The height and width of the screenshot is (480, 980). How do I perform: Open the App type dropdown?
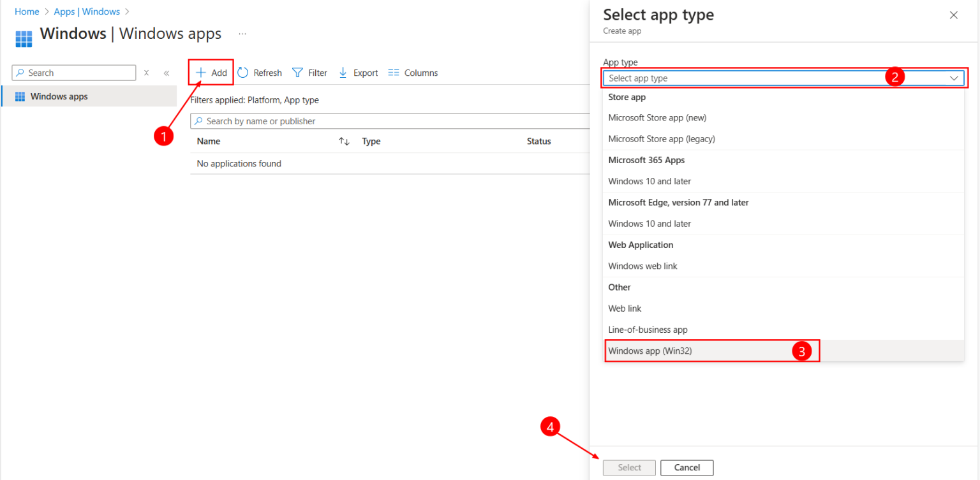pos(783,76)
